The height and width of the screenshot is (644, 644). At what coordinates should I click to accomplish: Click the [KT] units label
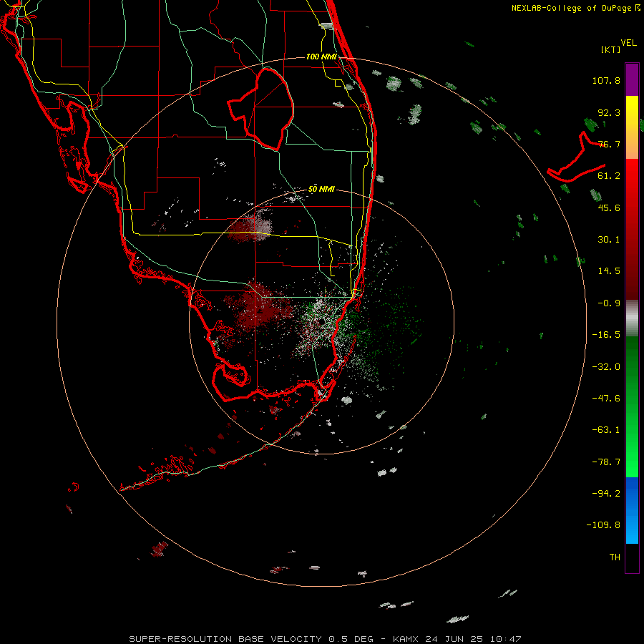click(611, 49)
